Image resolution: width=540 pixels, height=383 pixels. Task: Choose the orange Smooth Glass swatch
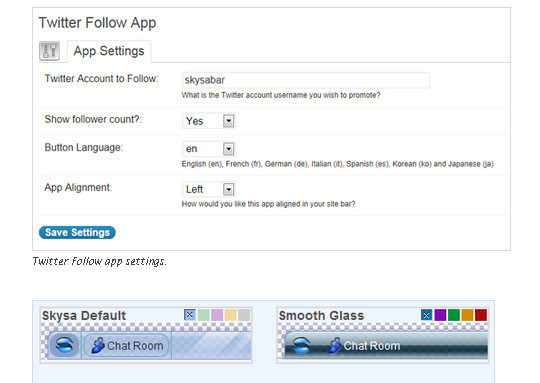tap(467, 314)
